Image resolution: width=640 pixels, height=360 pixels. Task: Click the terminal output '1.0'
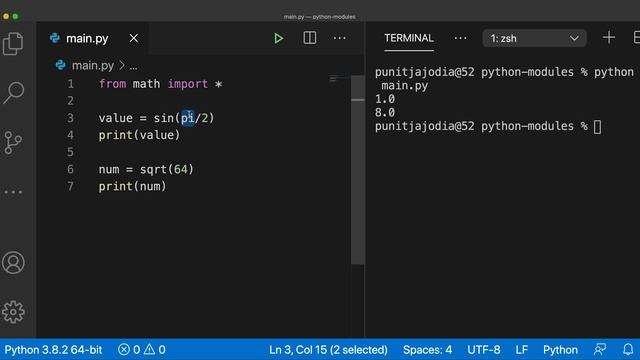click(x=385, y=99)
